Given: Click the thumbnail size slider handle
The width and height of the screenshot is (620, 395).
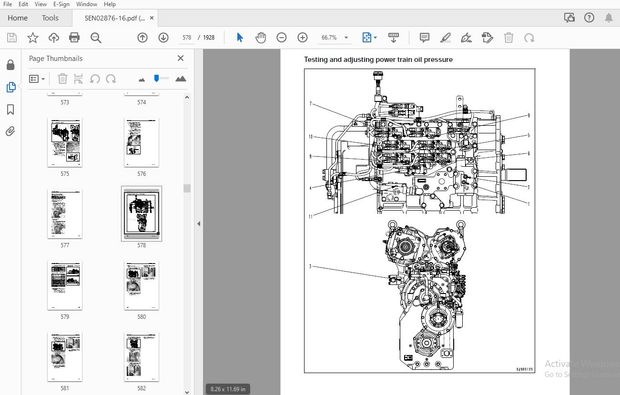Looking at the screenshot, I should [x=157, y=78].
